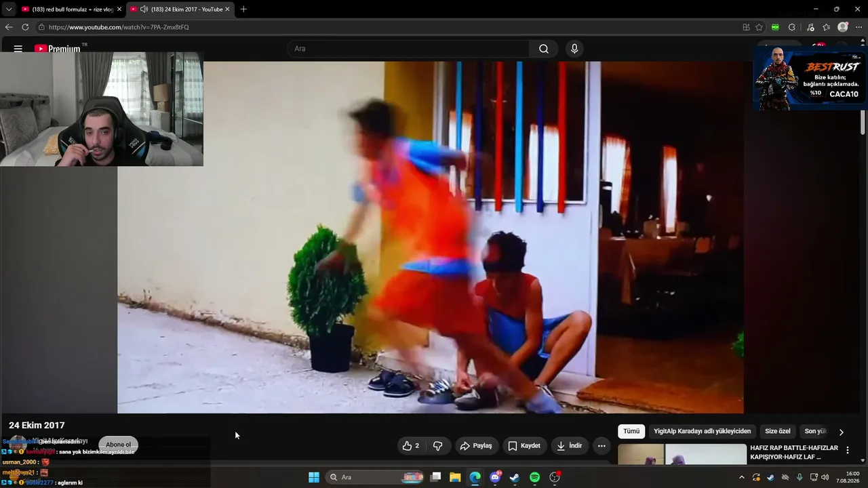The width and height of the screenshot is (868, 488).
Task: Mute the 24 Ekim 2017 tab audio
Action: click(x=144, y=9)
